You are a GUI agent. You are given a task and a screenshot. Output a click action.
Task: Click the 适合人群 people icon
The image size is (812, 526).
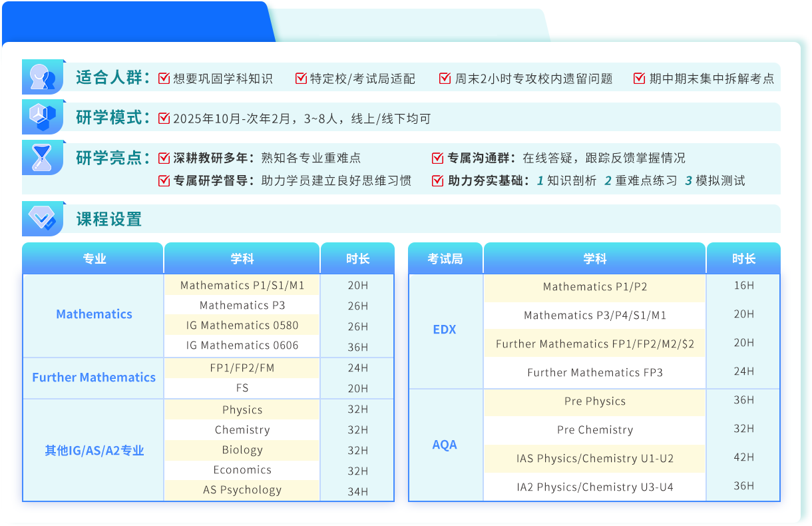click(43, 77)
